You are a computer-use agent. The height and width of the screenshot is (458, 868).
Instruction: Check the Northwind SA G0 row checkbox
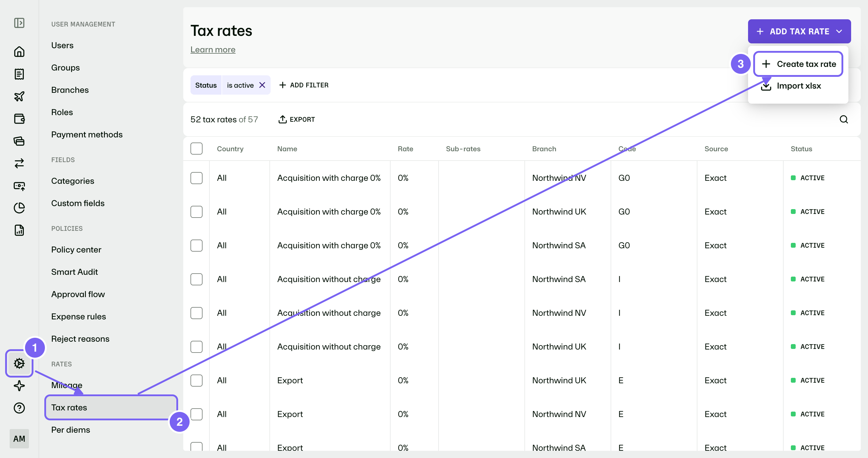tap(197, 245)
